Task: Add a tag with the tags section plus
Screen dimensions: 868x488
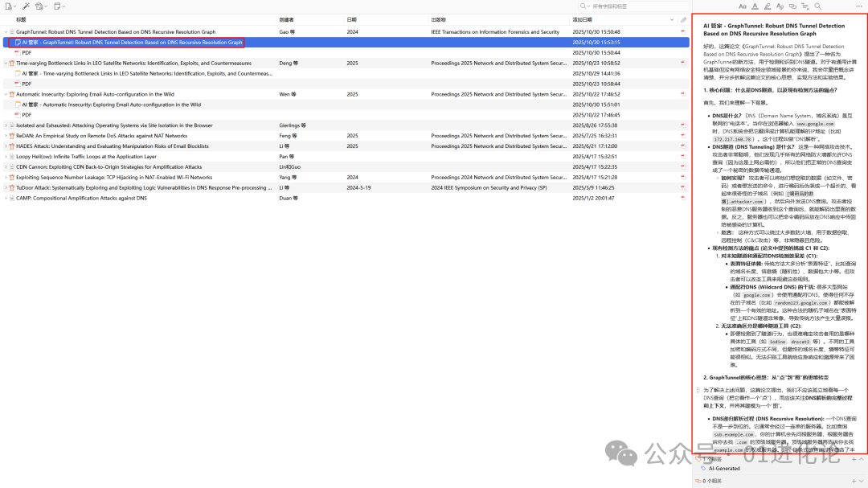Action: click(854, 459)
